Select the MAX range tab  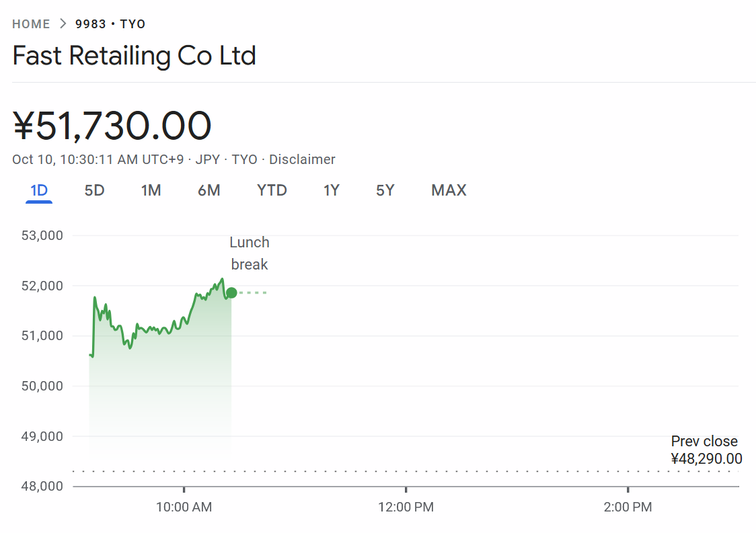(449, 190)
